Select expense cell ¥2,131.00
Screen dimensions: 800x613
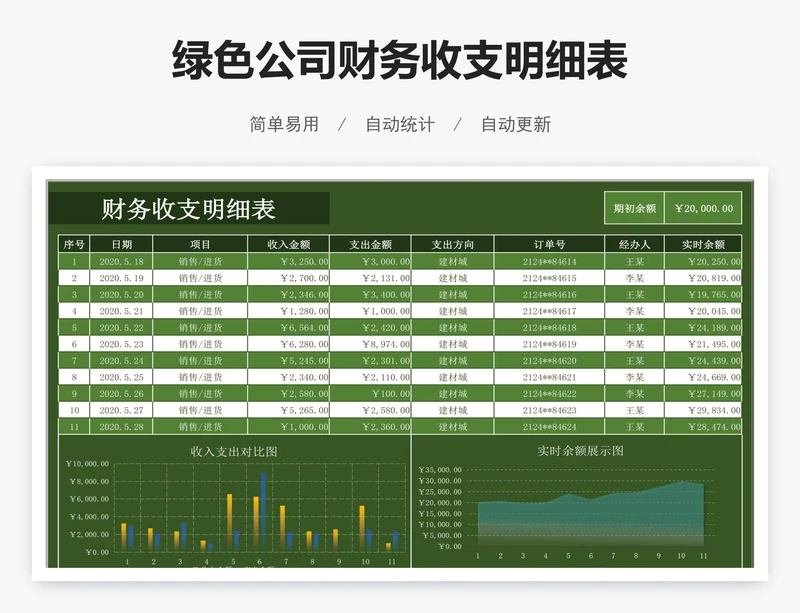[x=370, y=278]
